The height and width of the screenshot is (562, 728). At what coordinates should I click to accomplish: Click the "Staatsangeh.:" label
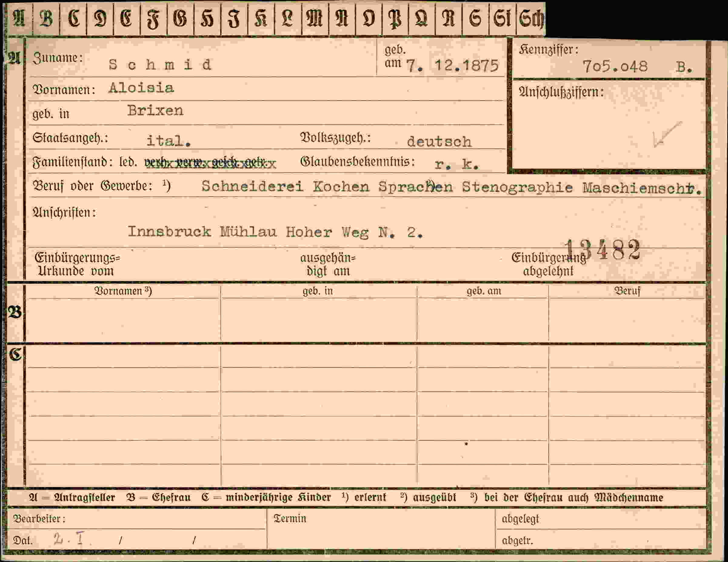click(x=70, y=138)
